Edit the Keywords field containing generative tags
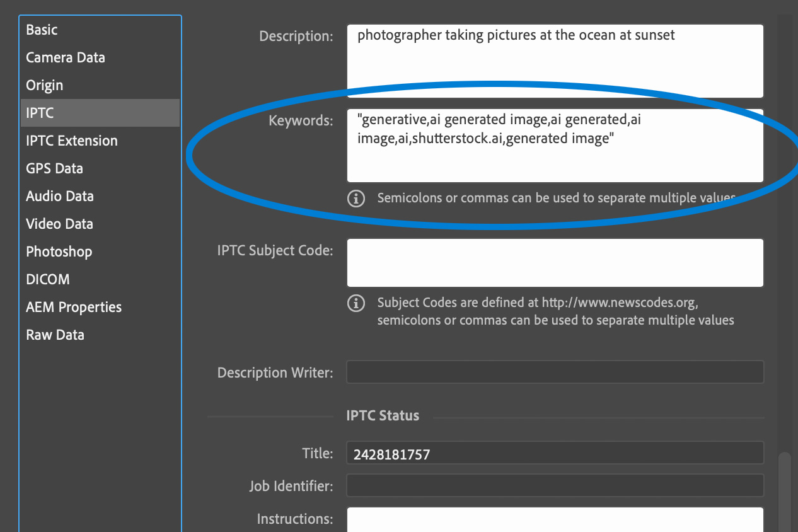Viewport: 798px width, 532px height. click(555, 145)
